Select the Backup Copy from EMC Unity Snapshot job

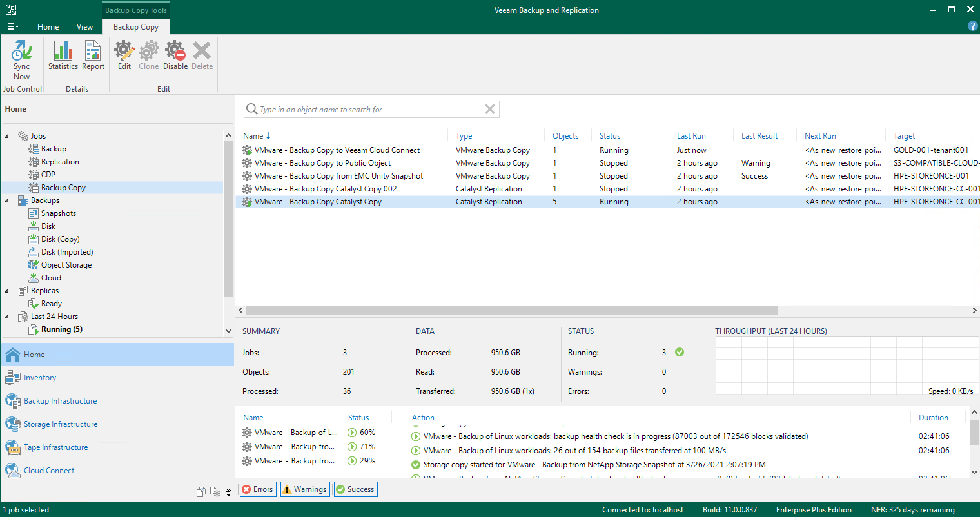(x=338, y=176)
